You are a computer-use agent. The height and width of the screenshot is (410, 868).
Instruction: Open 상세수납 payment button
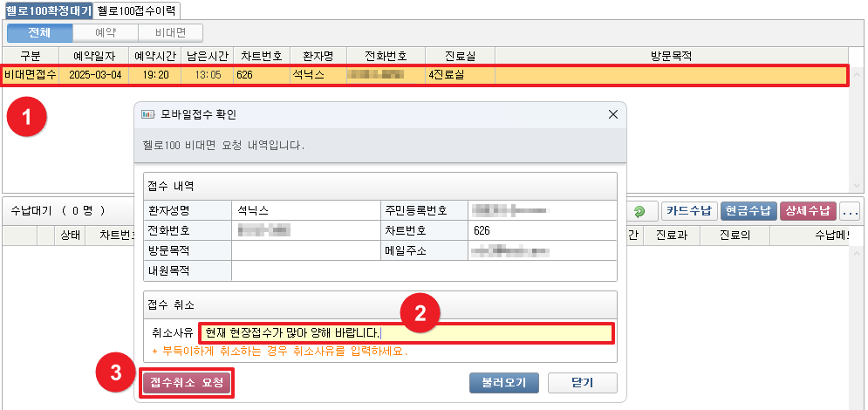pos(808,211)
